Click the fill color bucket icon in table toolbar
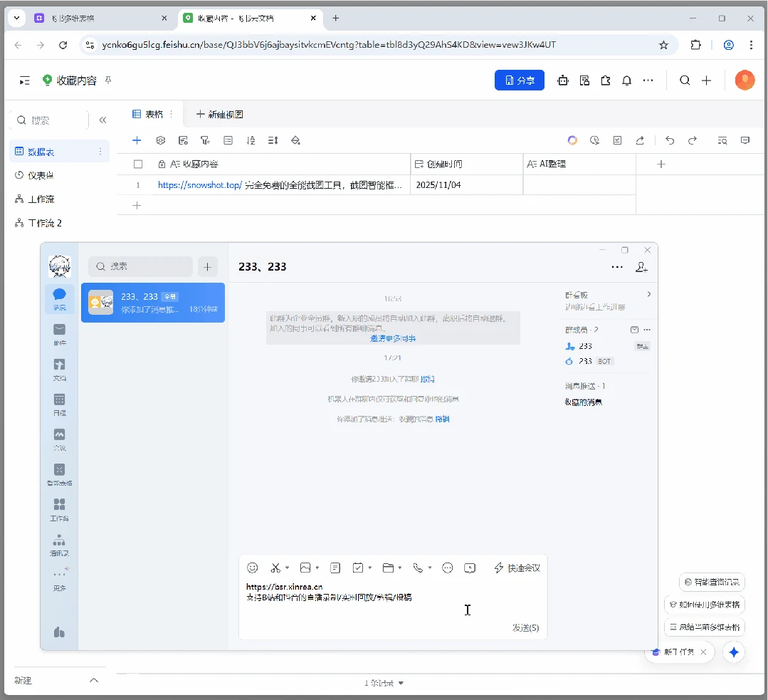The image size is (768, 700). pos(295,141)
